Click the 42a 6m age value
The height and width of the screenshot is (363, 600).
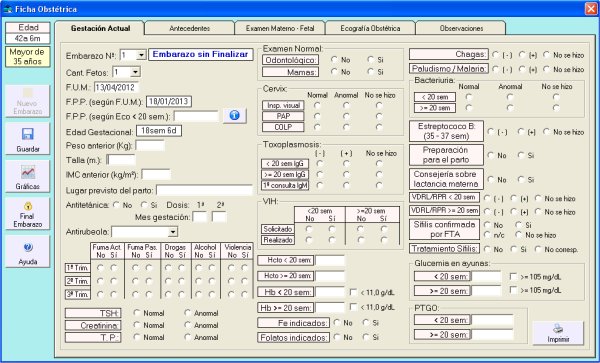27,39
